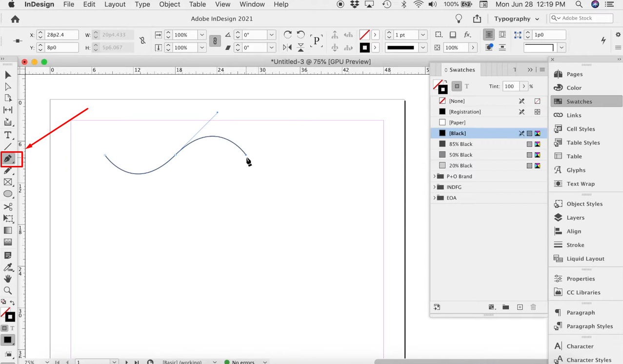The height and width of the screenshot is (364, 623).
Task: Swap fill and stroke in toolbox
Action: click(12, 303)
